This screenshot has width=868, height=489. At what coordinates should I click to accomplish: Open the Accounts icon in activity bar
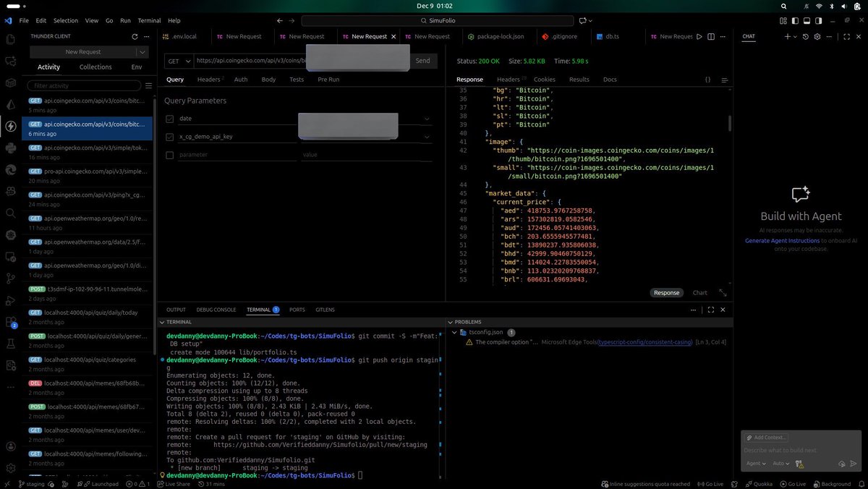coord(11,447)
